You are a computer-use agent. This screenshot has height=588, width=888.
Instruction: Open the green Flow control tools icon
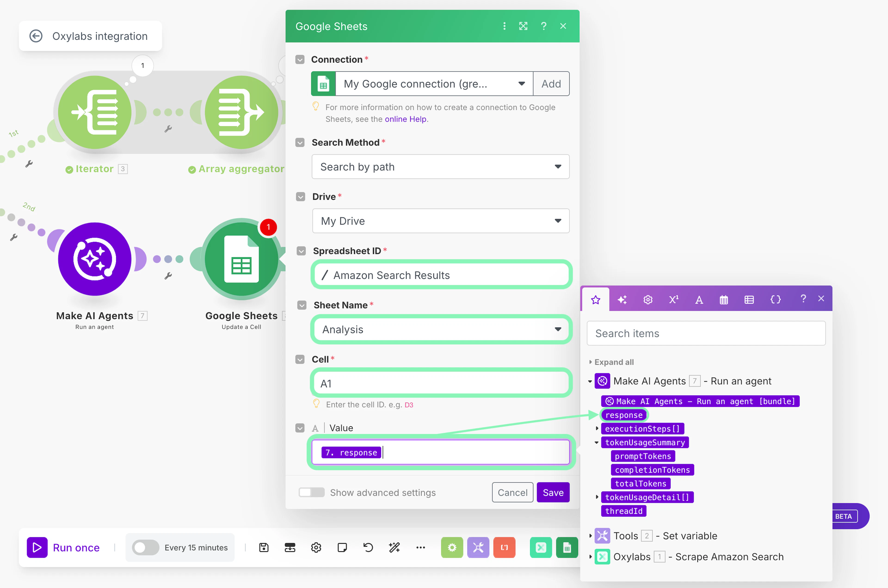452,548
